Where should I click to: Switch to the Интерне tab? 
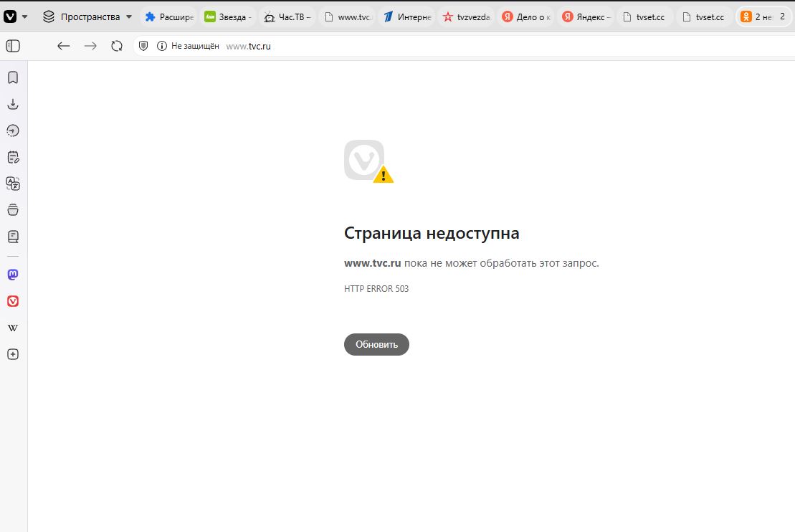[407, 16]
